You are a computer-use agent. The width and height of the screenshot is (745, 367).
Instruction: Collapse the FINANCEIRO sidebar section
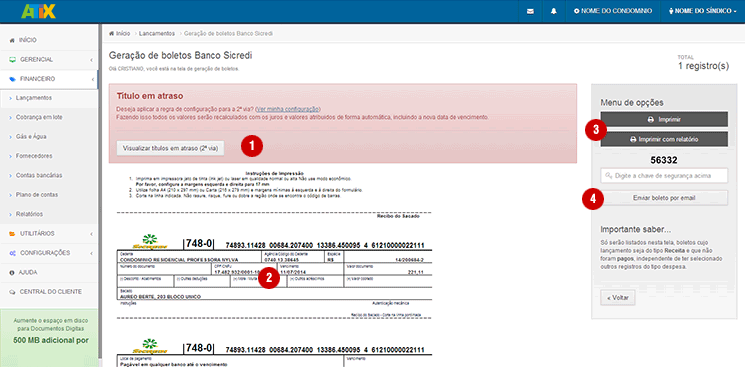pyautogui.click(x=48, y=79)
